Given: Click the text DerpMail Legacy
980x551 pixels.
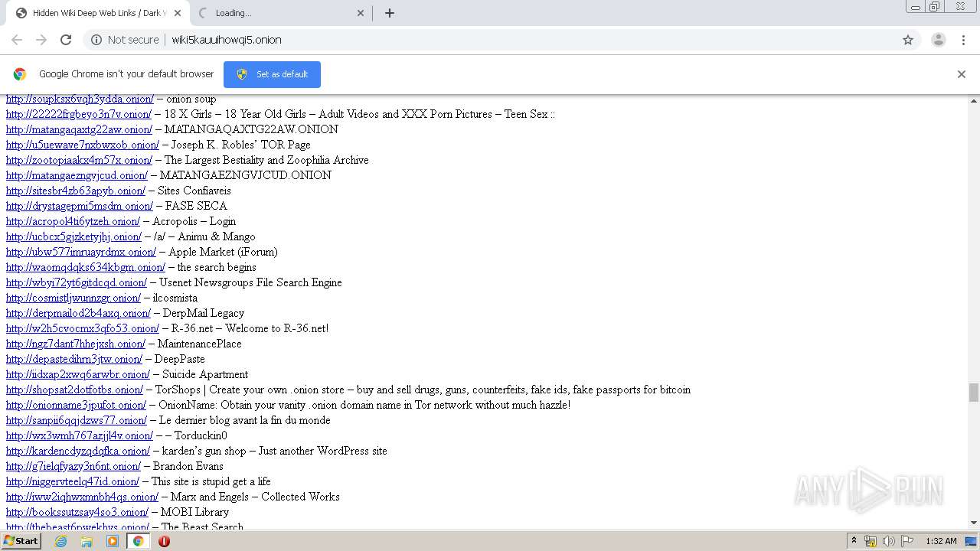Looking at the screenshot, I should pos(204,313).
